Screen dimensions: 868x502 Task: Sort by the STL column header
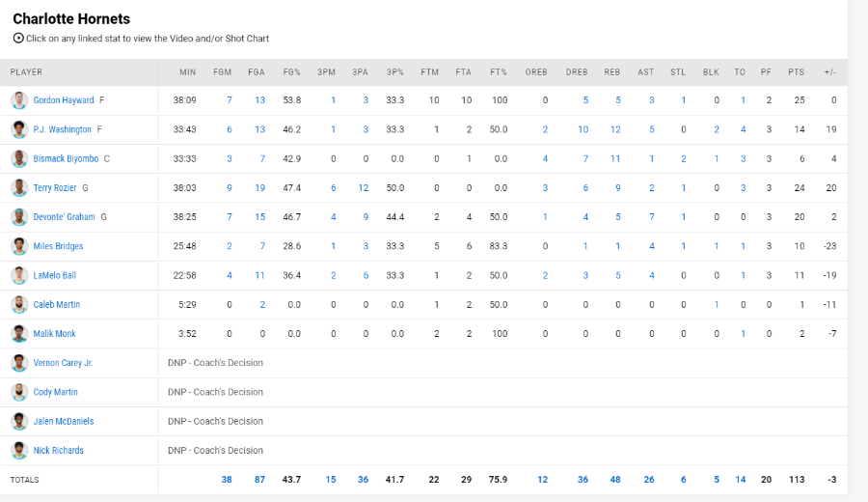678,72
